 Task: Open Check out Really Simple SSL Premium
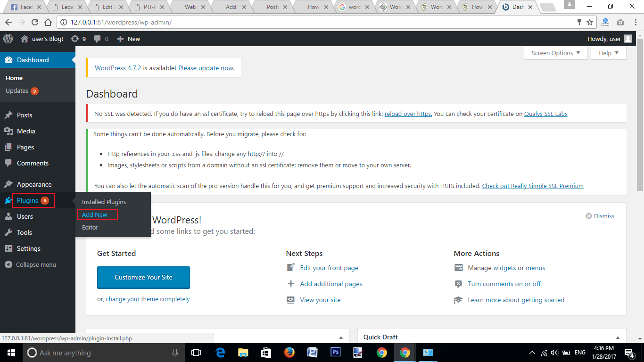(x=533, y=186)
